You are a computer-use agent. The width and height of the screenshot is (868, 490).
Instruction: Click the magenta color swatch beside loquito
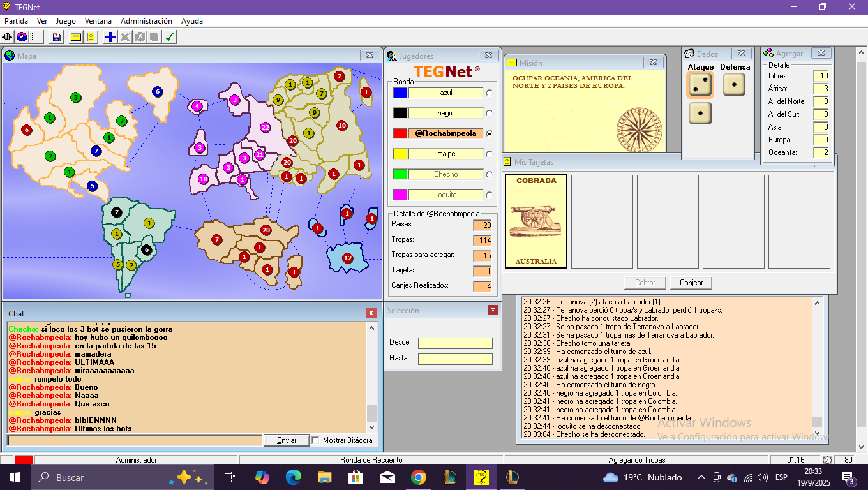click(400, 195)
